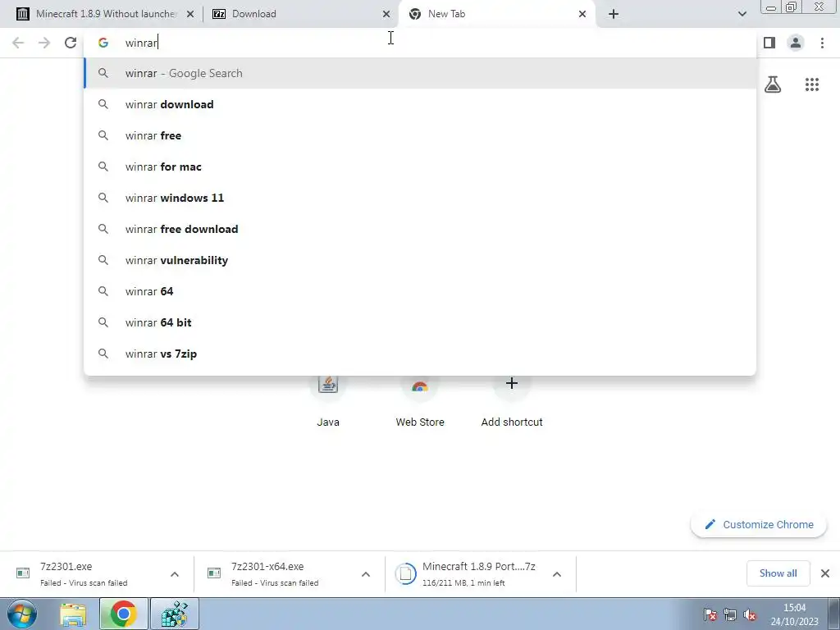This screenshot has width=840, height=630.
Task: Pick the 'winrar for mac' suggestion
Action: point(420,167)
